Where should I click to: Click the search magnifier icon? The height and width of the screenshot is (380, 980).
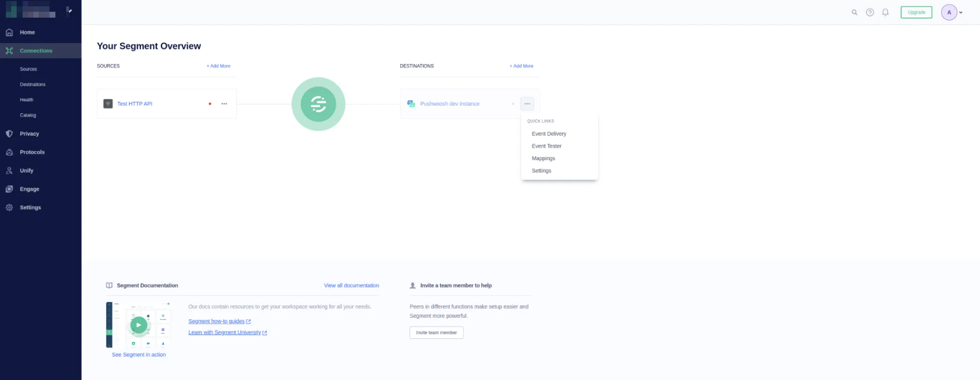(x=854, y=12)
